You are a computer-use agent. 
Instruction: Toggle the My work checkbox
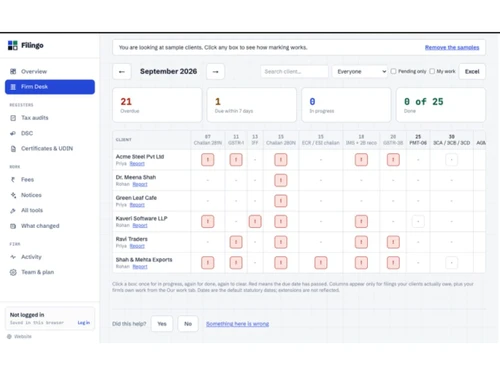tap(432, 71)
